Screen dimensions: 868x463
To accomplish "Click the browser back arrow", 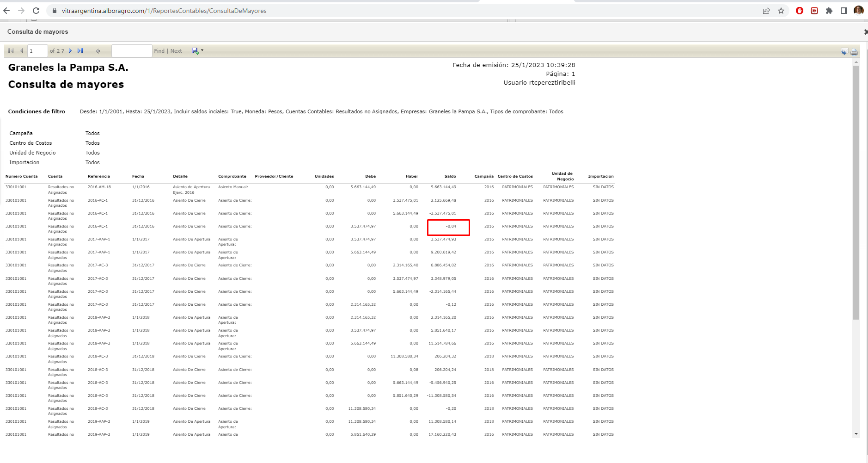I will click(6, 11).
